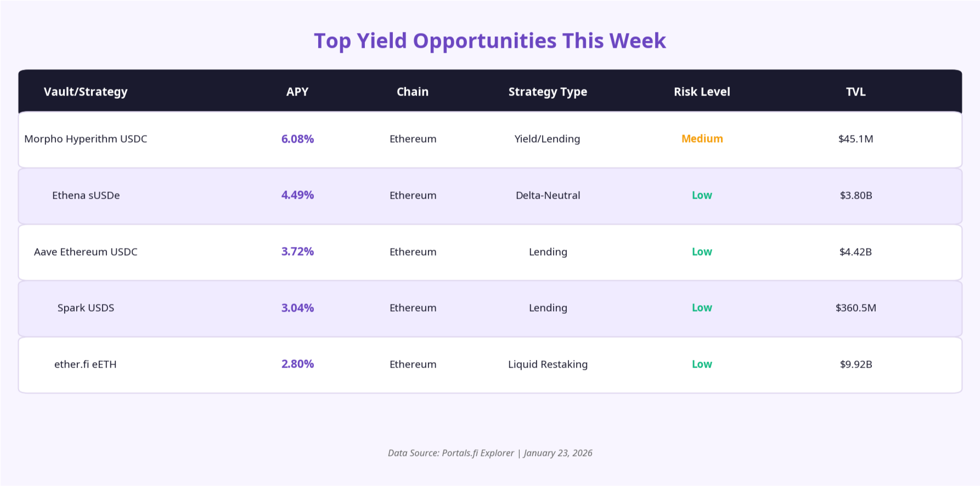980x486 pixels.
Task: Click the Liquid Restaking strategy type cell
Action: click(548, 364)
